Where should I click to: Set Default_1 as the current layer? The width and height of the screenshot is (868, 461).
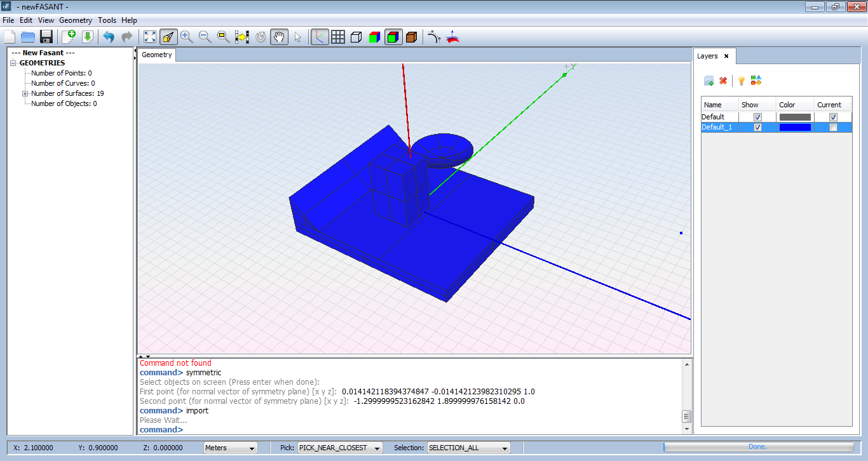pyautogui.click(x=833, y=128)
